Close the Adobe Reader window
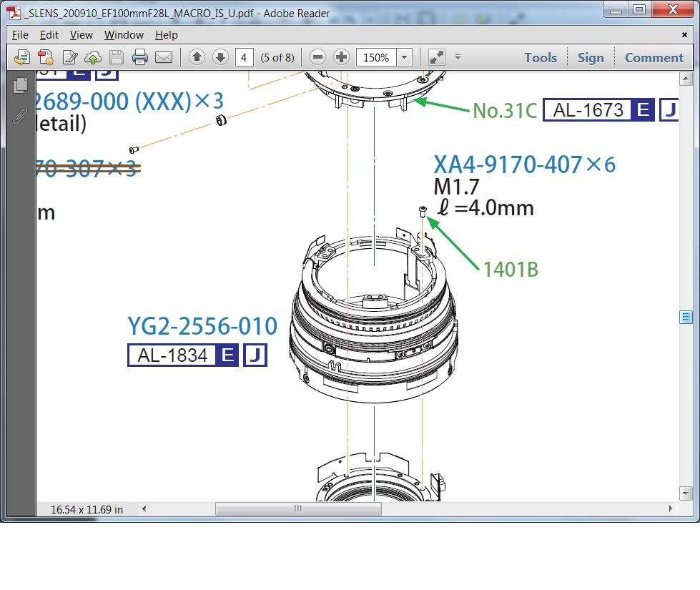The image size is (700, 590). (x=674, y=10)
